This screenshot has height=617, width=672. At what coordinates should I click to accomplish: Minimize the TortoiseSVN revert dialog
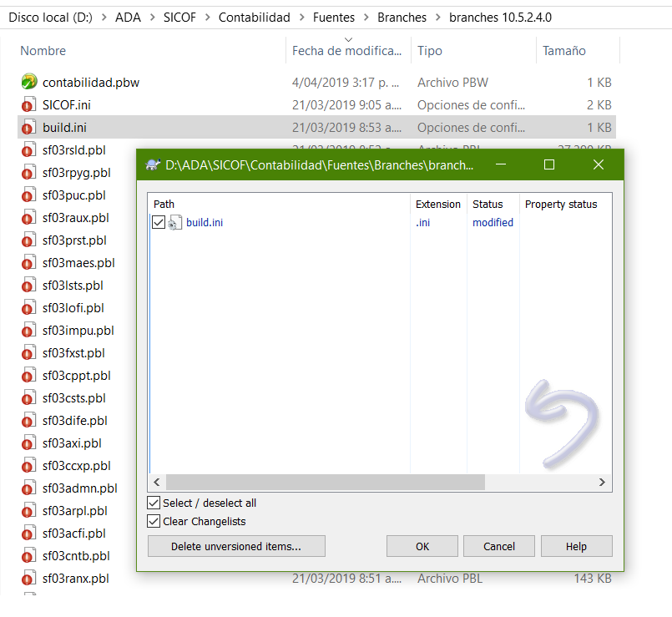501,164
